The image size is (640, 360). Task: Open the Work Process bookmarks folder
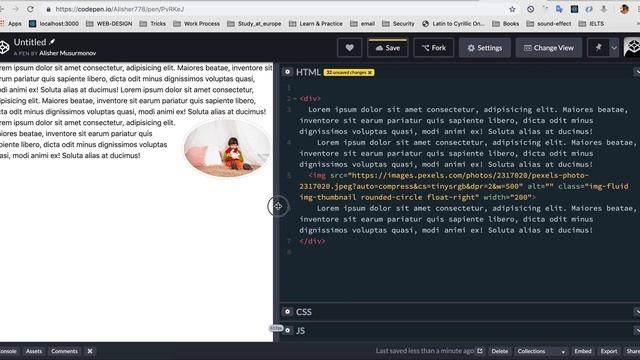pyautogui.click(x=197, y=24)
